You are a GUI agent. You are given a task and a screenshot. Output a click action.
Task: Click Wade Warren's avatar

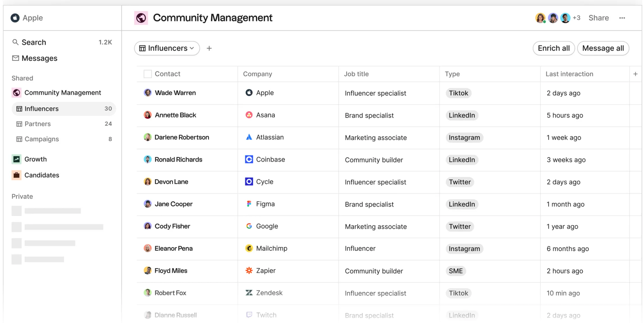tap(148, 93)
